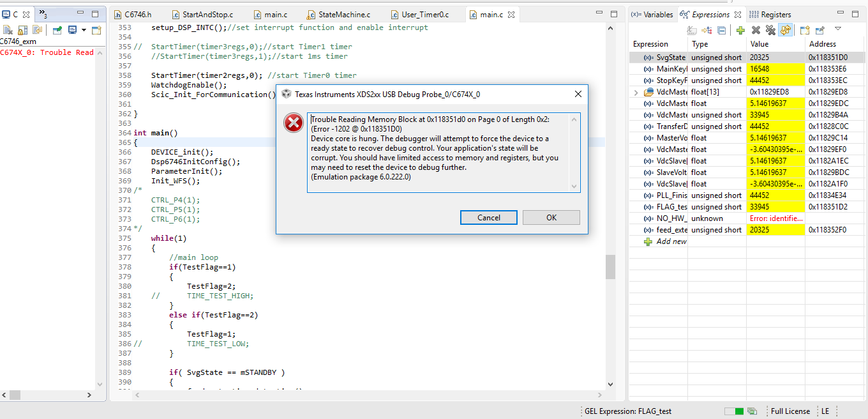
Task: Click OK in the error dialog
Action: [x=551, y=218]
